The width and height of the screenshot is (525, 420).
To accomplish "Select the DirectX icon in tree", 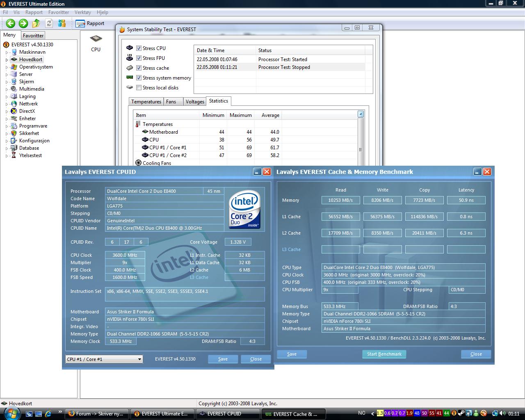I will click(x=14, y=111).
